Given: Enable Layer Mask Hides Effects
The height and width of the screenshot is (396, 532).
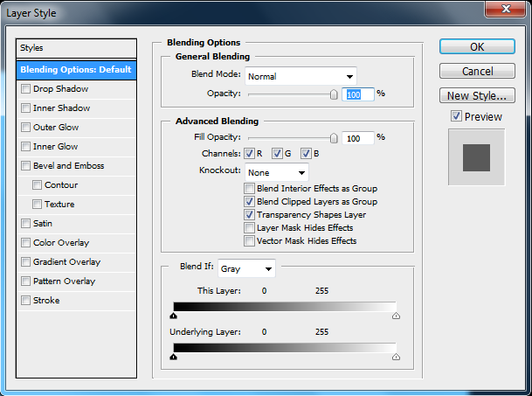Looking at the screenshot, I should [x=250, y=227].
